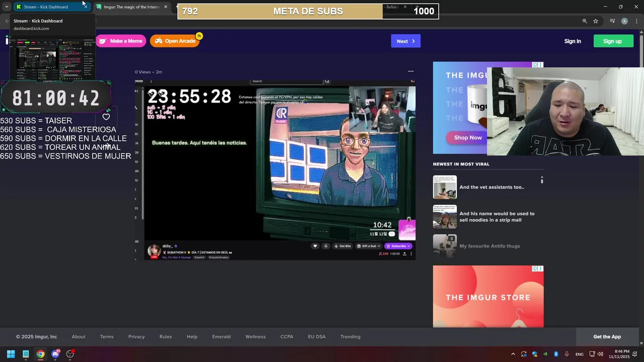Click the Windows Security tray icon

[x=535, y=354]
